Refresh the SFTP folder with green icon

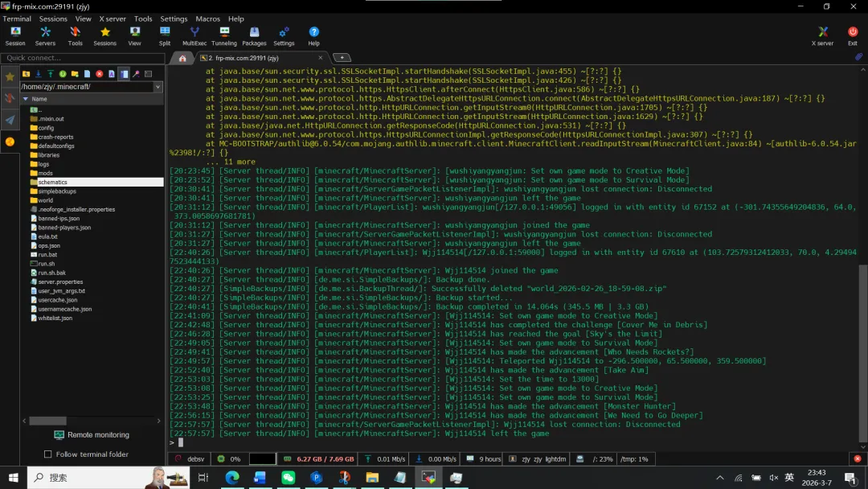[63, 74]
